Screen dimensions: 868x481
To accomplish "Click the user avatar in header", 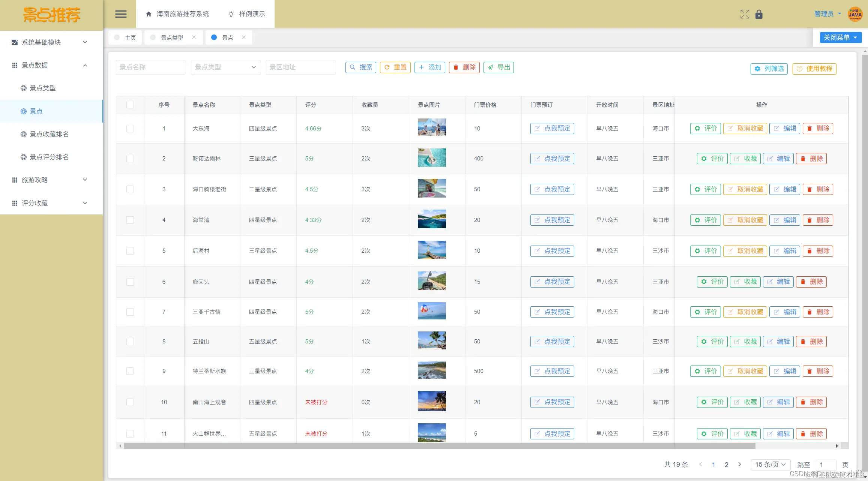I will pyautogui.click(x=855, y=14).
